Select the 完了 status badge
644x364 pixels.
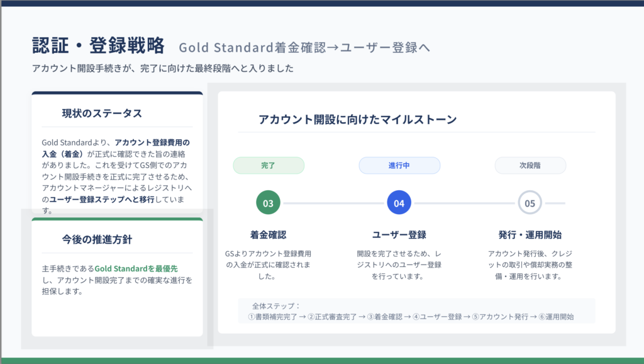pyautogui.click(x=269, y=166)
